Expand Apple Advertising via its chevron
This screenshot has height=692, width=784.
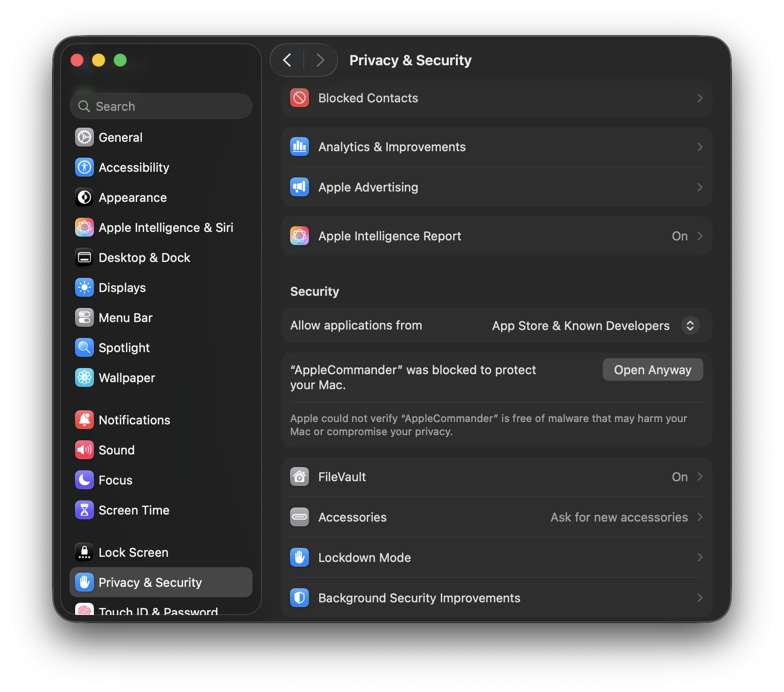click(699, 187)
